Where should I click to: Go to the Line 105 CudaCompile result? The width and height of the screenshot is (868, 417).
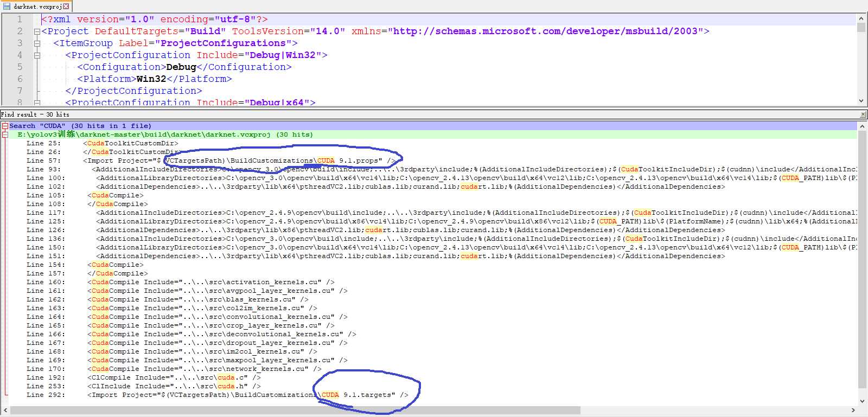[85, 195]
